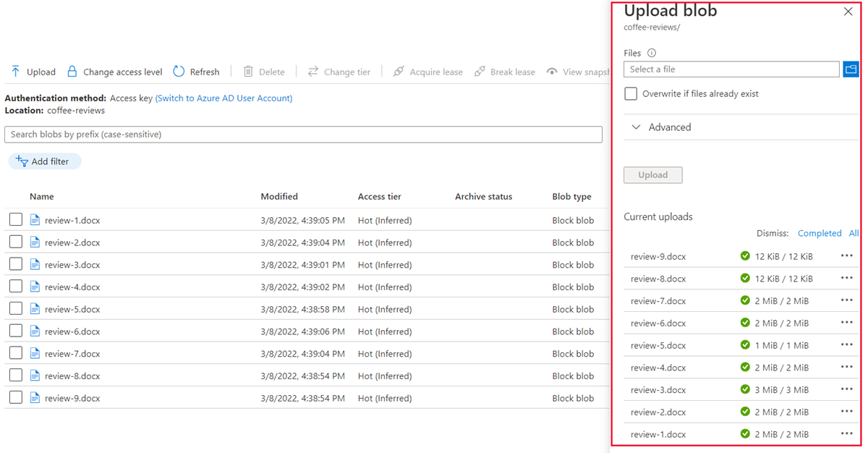Open more options for review-9.docx upload

click(x=847, y=256)
